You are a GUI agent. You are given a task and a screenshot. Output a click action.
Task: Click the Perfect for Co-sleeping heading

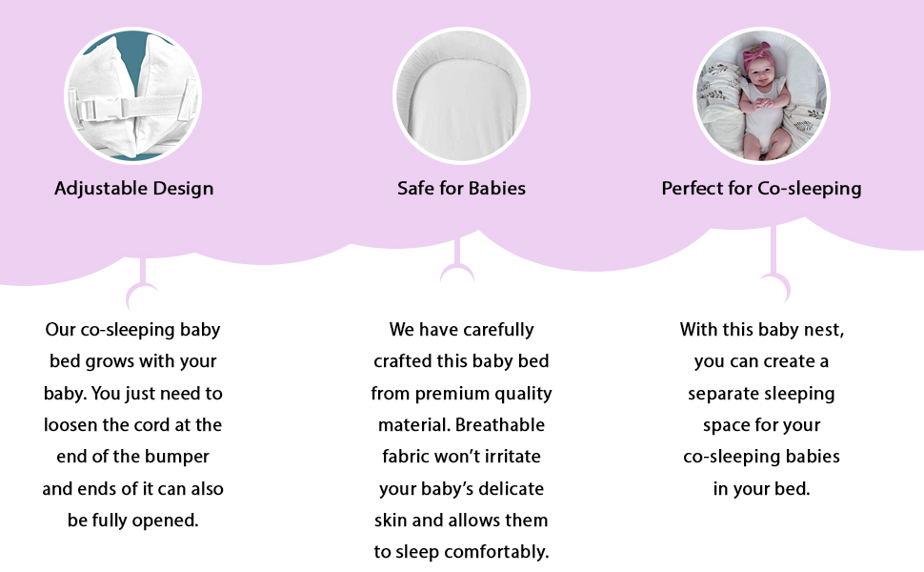coord(761,188)
